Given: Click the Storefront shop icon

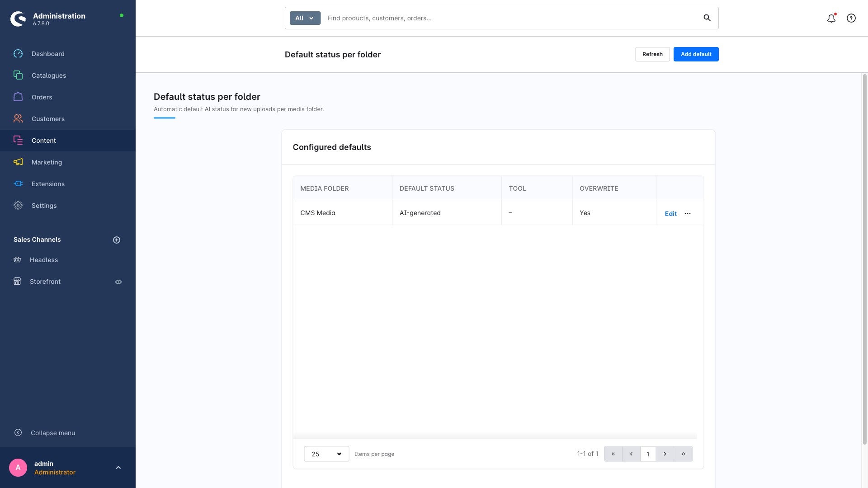Looking at the screenshot, I should pyautogui.click(x=17, y=282).
